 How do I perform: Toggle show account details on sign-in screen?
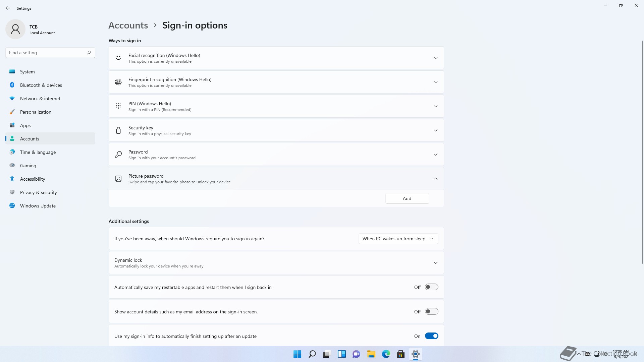click(431, 312)
